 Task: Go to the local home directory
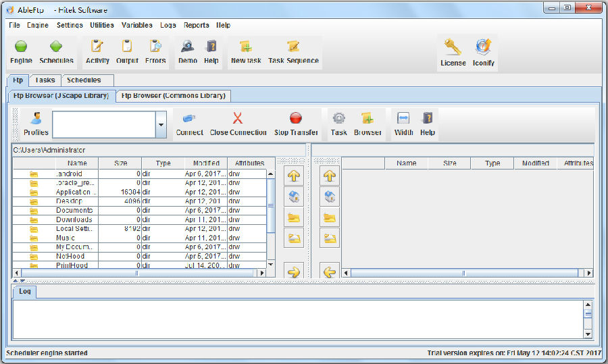294,197
